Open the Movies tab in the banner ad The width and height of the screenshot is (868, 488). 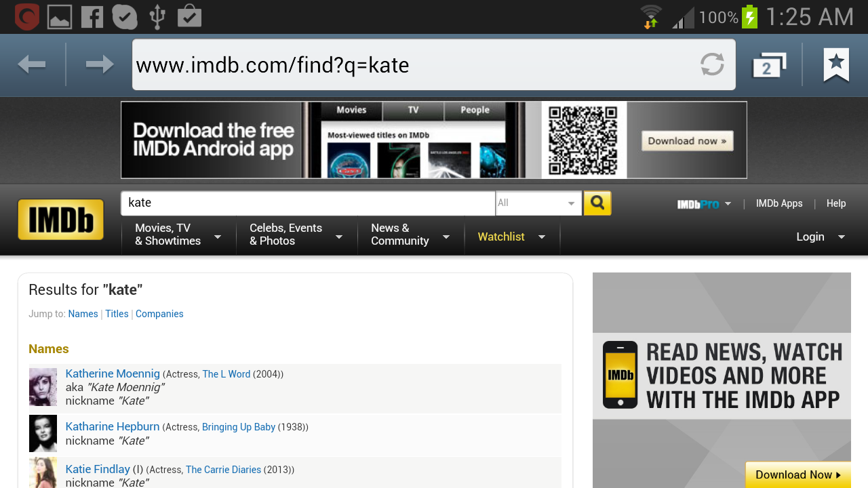tap(351, 110)
